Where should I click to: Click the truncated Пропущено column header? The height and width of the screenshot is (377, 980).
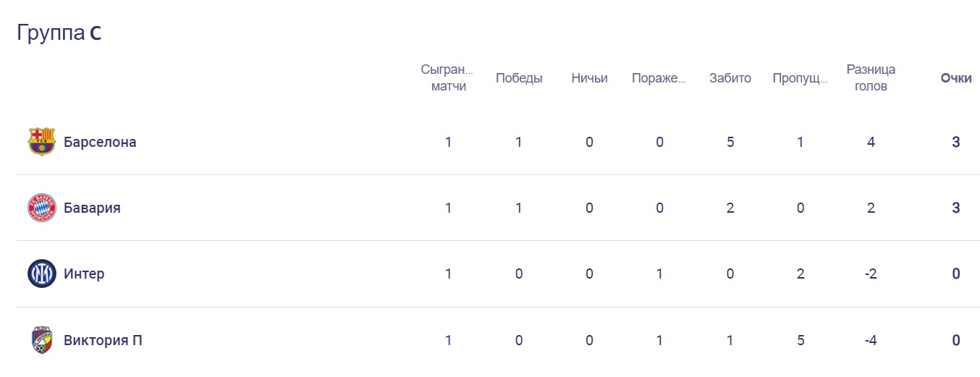(x=800, y=78)
